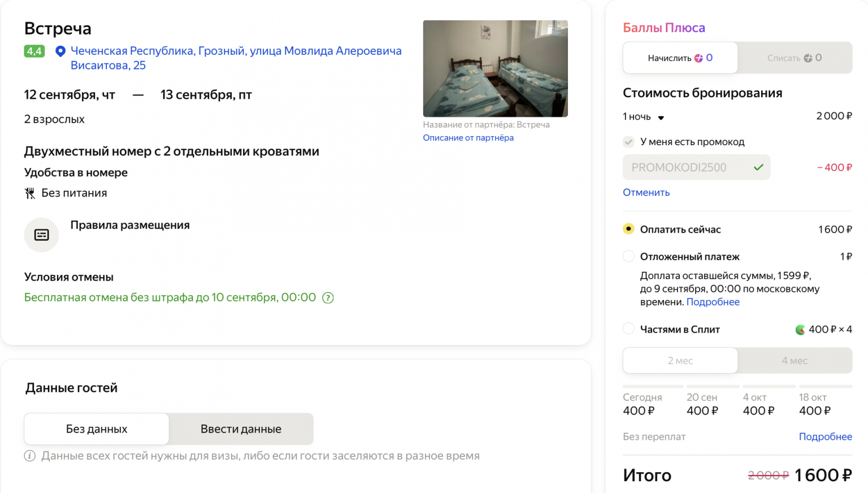Click the no-meals fork icon
This screenshot has height=493, width=868.
(30, 193)
